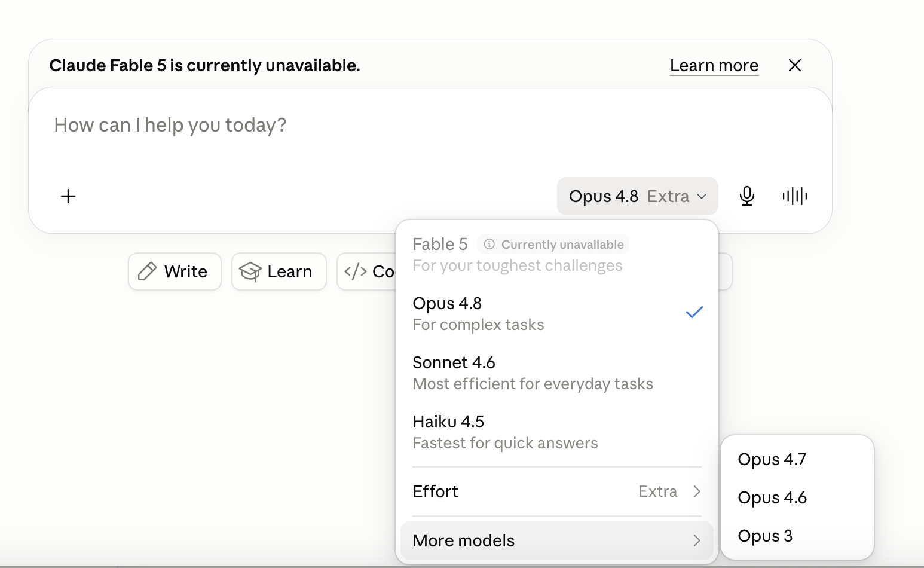Screen dimensions: 924x568
Task: Select the Fable 5 model option
Action: point(557,255)
